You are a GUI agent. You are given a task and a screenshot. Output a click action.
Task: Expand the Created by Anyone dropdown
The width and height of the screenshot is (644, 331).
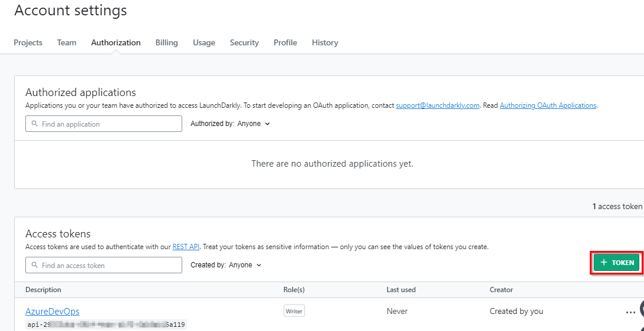pyautogui.click(x=226, y=265)
